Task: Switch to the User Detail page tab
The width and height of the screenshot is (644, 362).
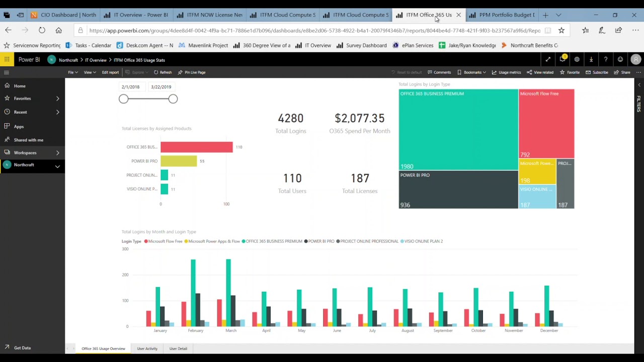Action: point(178,348)
